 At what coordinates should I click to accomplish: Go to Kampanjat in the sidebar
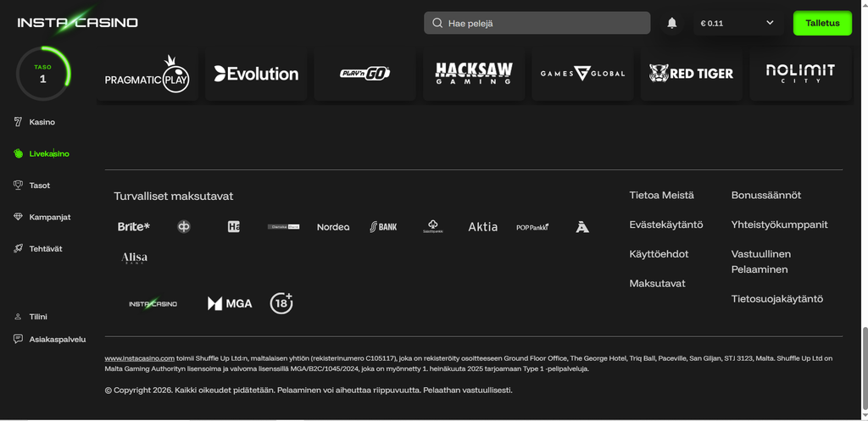point(50,218)
